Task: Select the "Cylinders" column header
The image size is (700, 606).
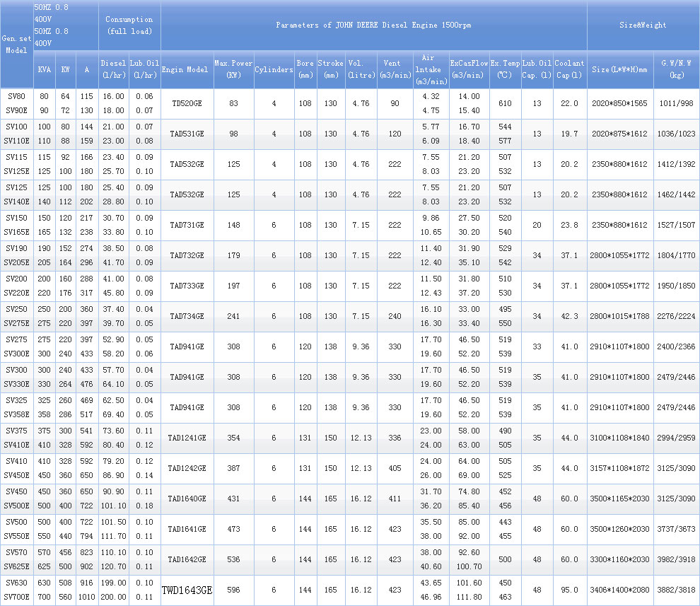Action: (x=274, y=69)
